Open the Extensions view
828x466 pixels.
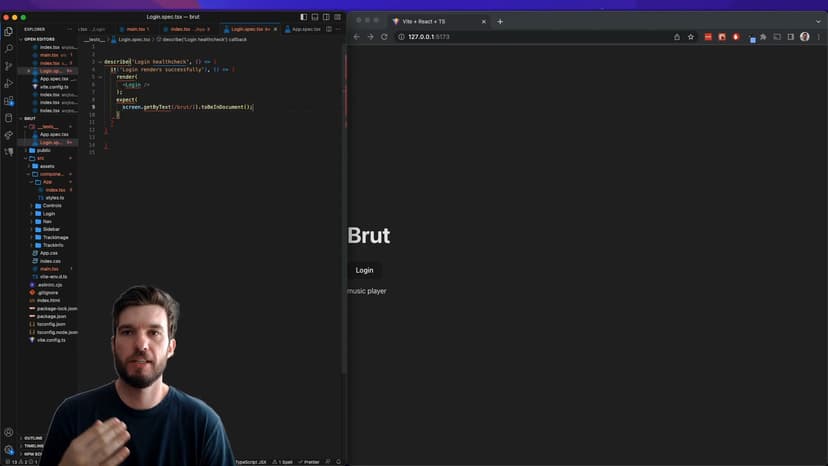9,100
